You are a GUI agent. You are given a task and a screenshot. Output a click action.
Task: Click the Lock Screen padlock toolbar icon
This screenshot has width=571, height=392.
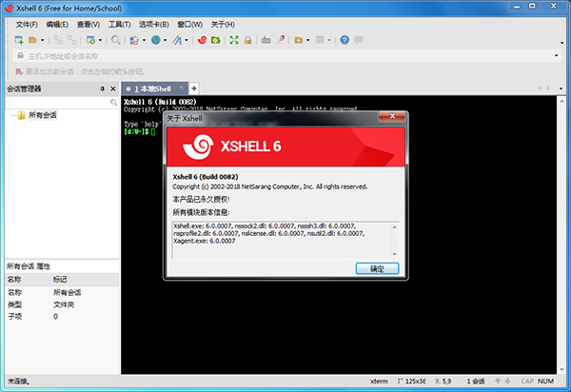pyautogui.click(x=248, y=40)
